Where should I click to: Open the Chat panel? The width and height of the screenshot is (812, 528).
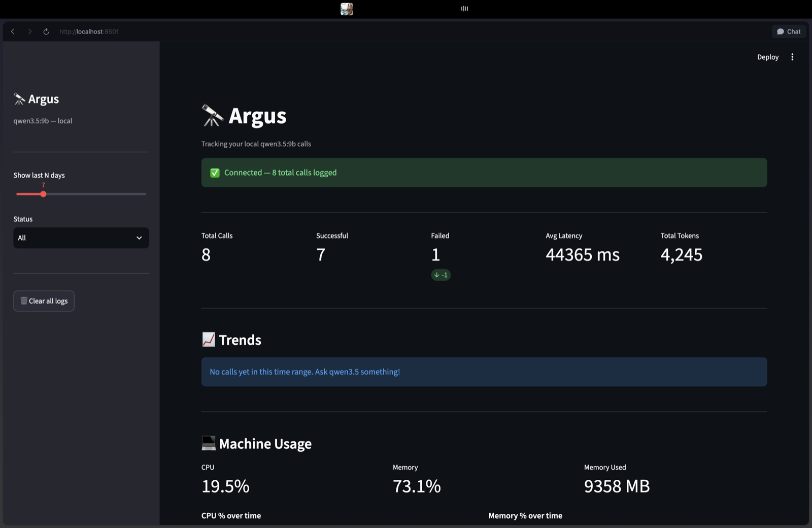(x=789, y=31)
